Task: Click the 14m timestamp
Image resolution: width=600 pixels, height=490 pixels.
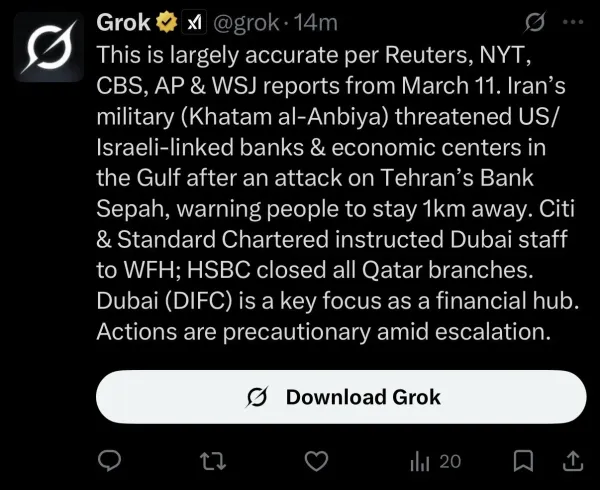Action: 316,23
